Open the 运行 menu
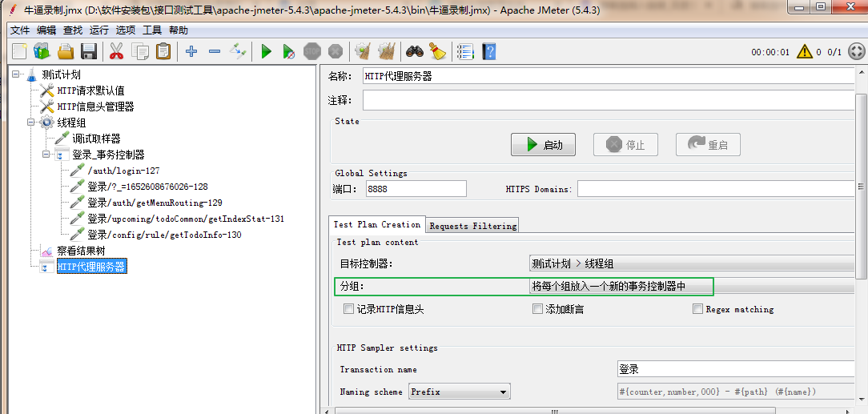Viewport: 868px width, 414px height. [99, 30]
